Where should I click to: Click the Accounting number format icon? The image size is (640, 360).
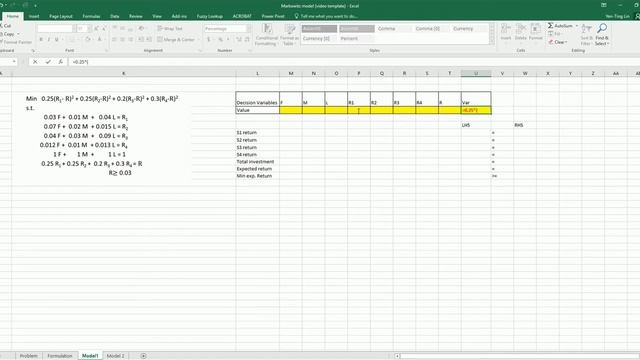(x=209, y=40)
